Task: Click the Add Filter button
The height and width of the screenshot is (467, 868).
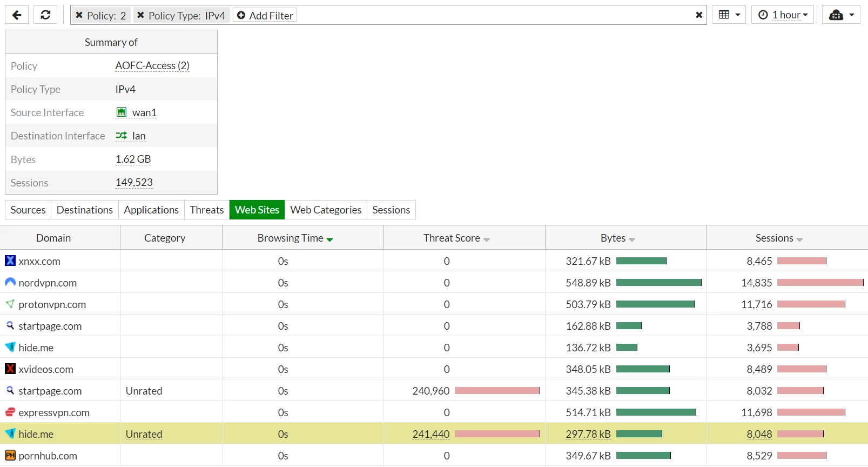Action: point(265,15)
